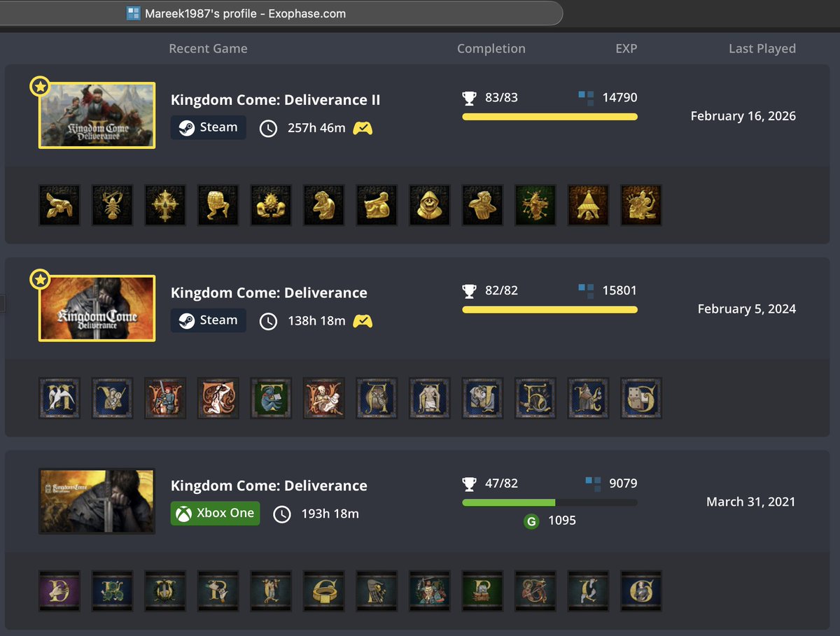Click Steam badge under Deliverance II
The height and width of the screenshot is (636, 840).
pyautogui.click(x=209, y=127)
